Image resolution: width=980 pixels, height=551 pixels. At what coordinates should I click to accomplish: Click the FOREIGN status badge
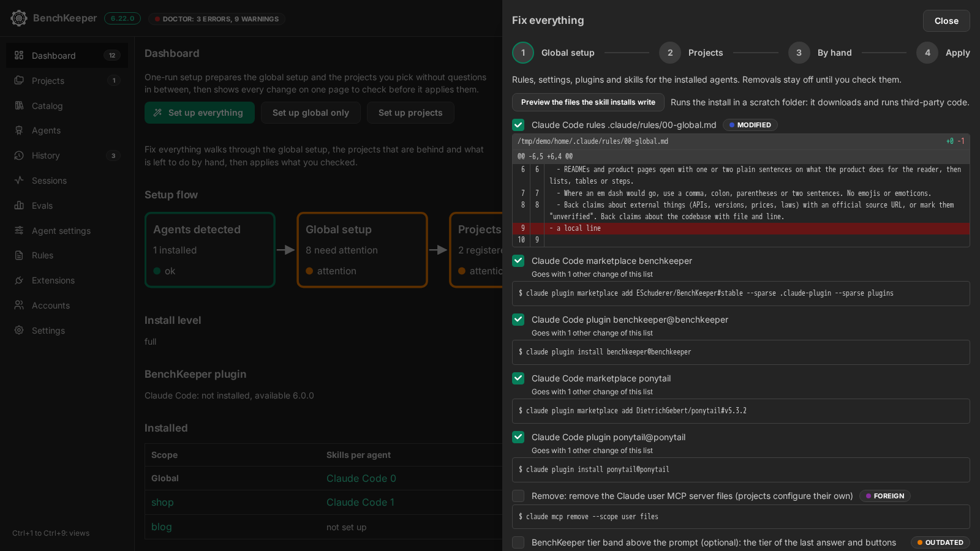tap(885, 496)
